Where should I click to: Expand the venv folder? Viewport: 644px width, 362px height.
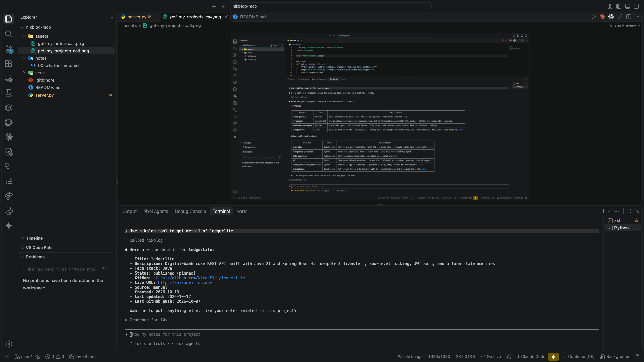[x=24, y=73]
